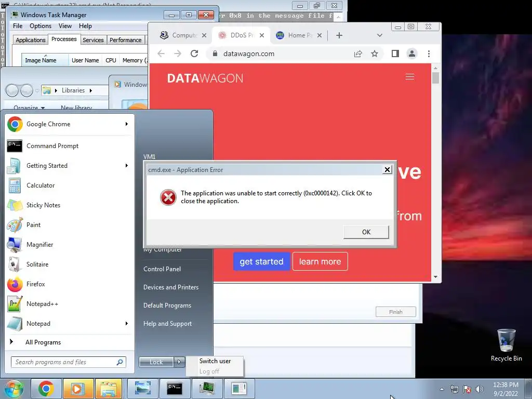Open Google Chrome from Start menu
Viewport: 532px width, 399px height.
pyautogui.click(x=68, y=124)
